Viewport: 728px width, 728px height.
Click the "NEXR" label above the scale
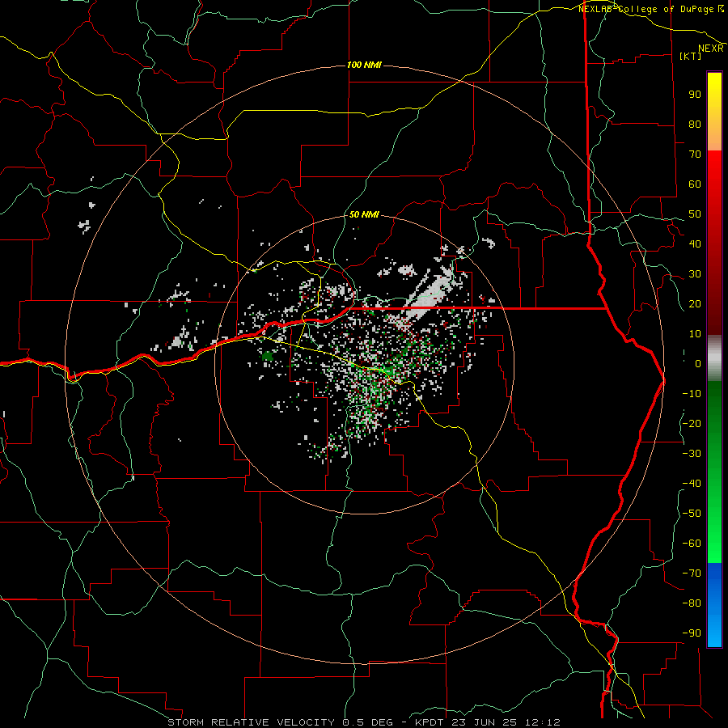[x=711, y=49]
